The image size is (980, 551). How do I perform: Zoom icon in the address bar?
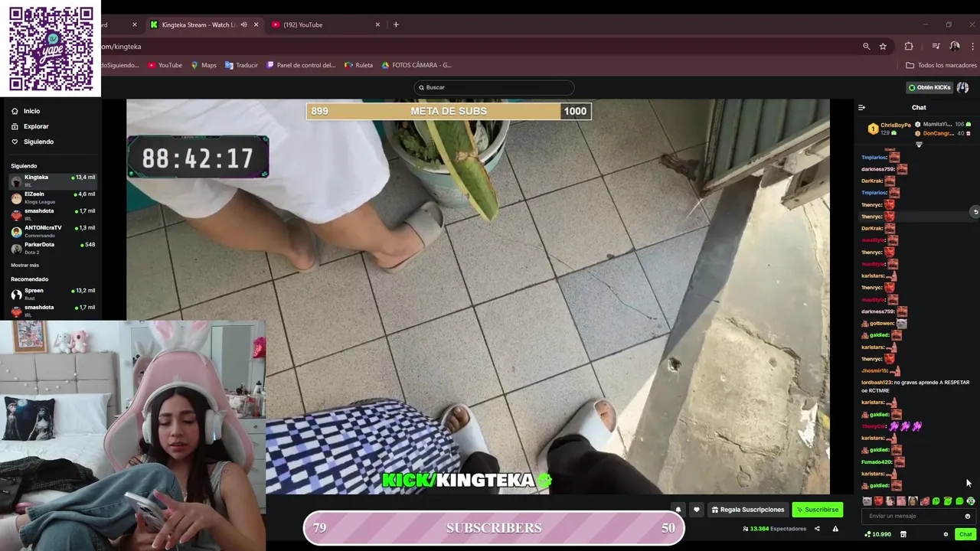coord(867,46)
